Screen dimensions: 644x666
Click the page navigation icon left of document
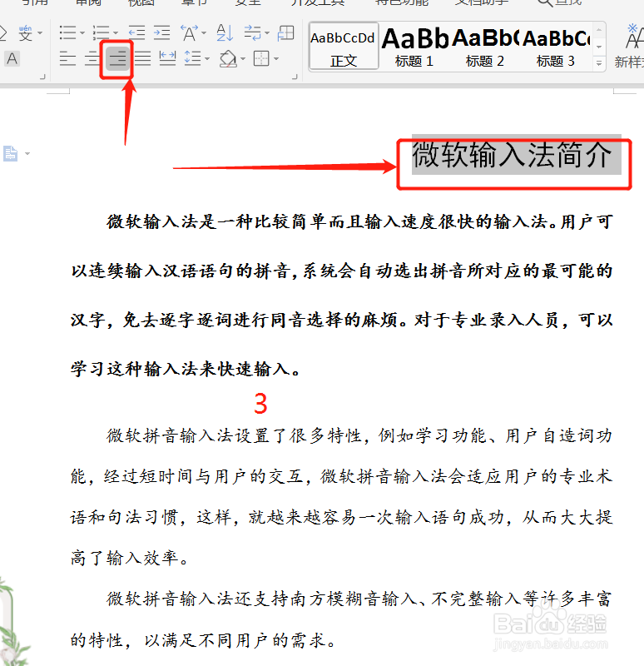(x=11, y=153)
